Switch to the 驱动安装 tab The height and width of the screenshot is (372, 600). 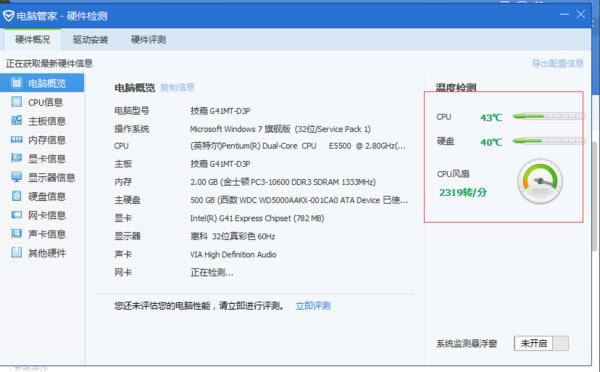click(x=90, y=39)
